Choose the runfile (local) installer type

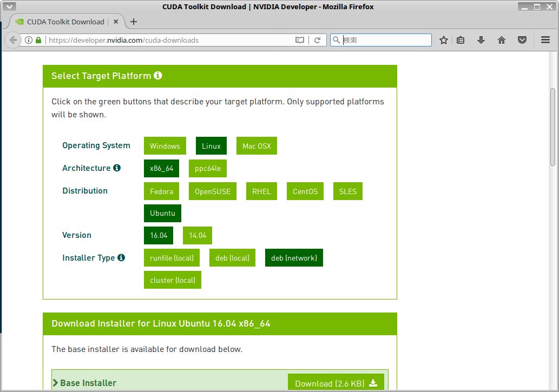pyautogui.click(x=172, y=258)
